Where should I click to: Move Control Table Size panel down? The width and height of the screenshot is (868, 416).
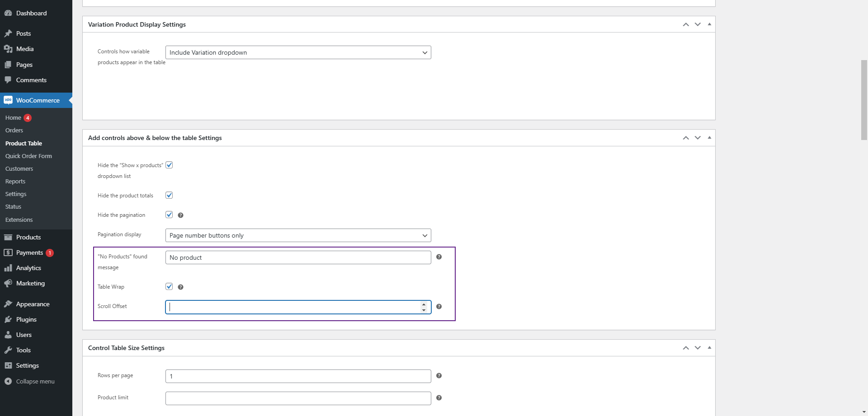[698, 348]
